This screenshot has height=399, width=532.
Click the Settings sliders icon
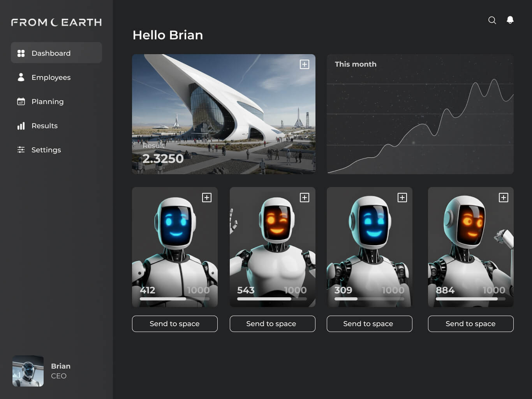(x=21, y=150)
